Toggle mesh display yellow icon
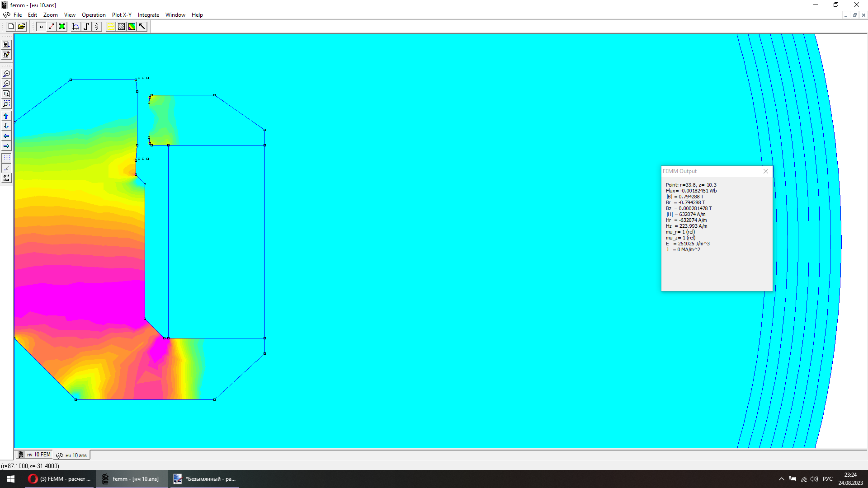The height and width of the screenshot is (488, 868). pyautogui.click(x=111, y=27)
